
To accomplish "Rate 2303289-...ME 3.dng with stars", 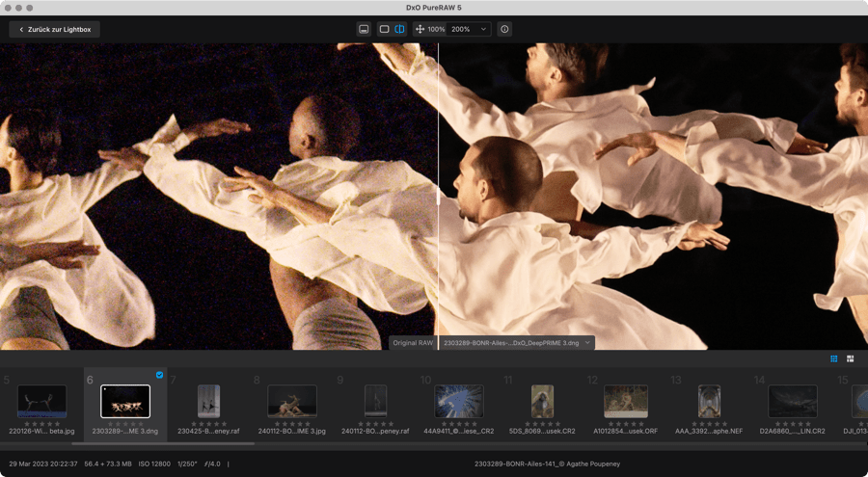I will click(x=125, y=424).
